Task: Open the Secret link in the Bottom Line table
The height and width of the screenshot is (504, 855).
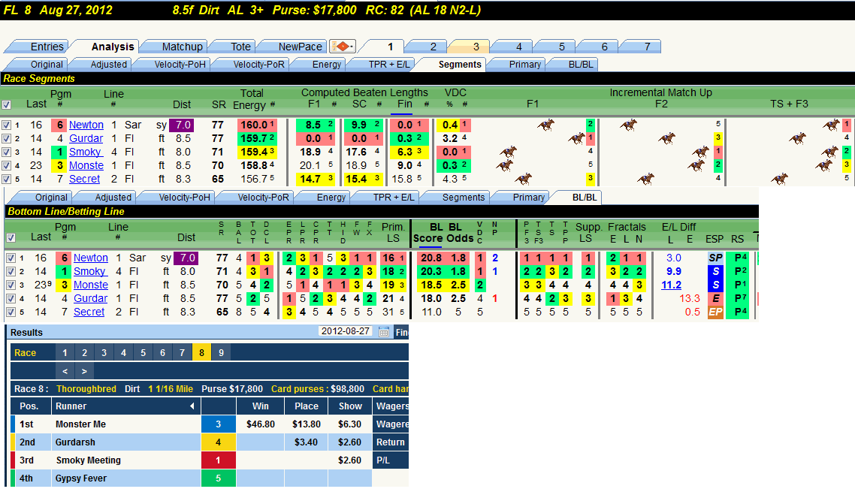Action: pos(89,312)
